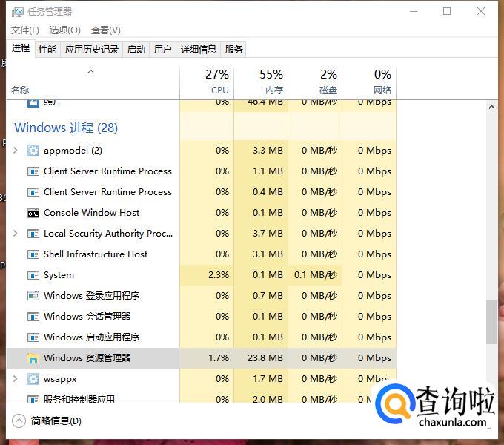Image resolution: width=504 pixels, height=445 pixels.
Task: Sort by the 磁盘 column header
Action: [x=315, y=82]
